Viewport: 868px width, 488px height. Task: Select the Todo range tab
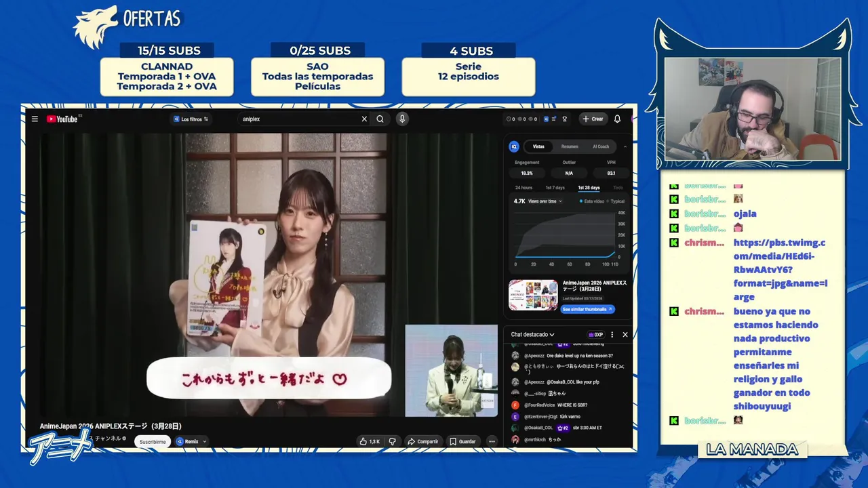click(x=618, y=188)
